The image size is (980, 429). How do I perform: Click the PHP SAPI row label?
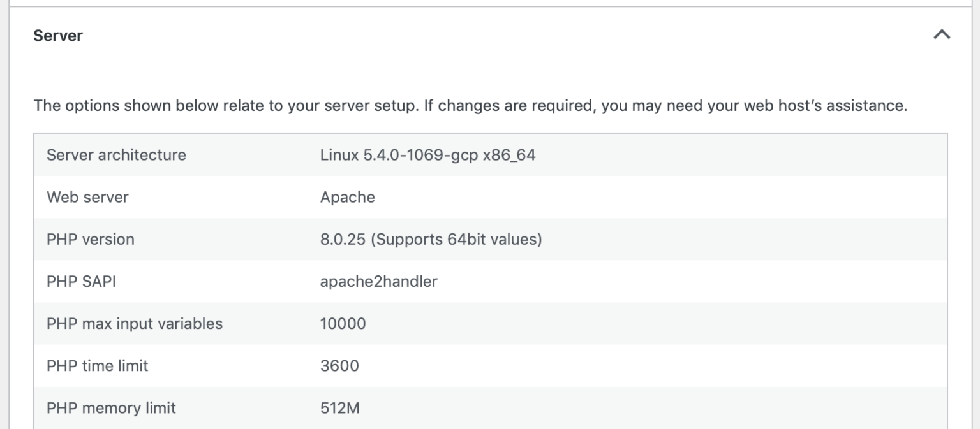click(x=81, y=282)
